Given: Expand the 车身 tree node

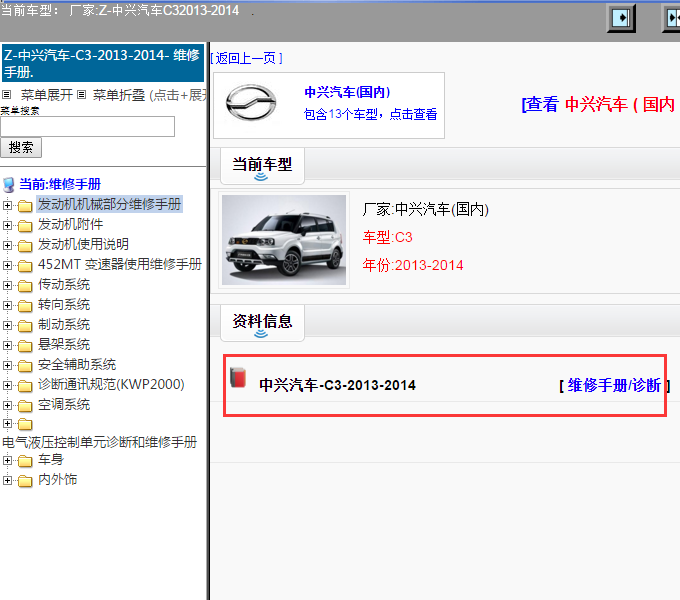Looking at the screenshot, I should pos(7,460).
